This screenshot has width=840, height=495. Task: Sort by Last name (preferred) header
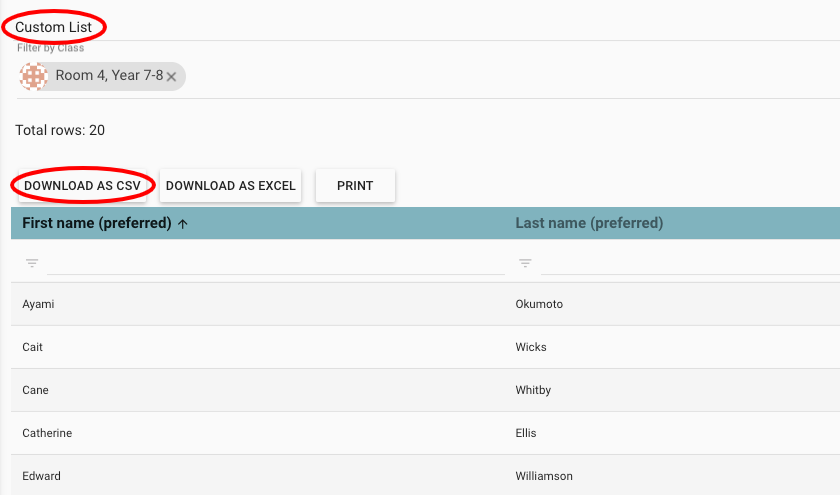point(589,223)
